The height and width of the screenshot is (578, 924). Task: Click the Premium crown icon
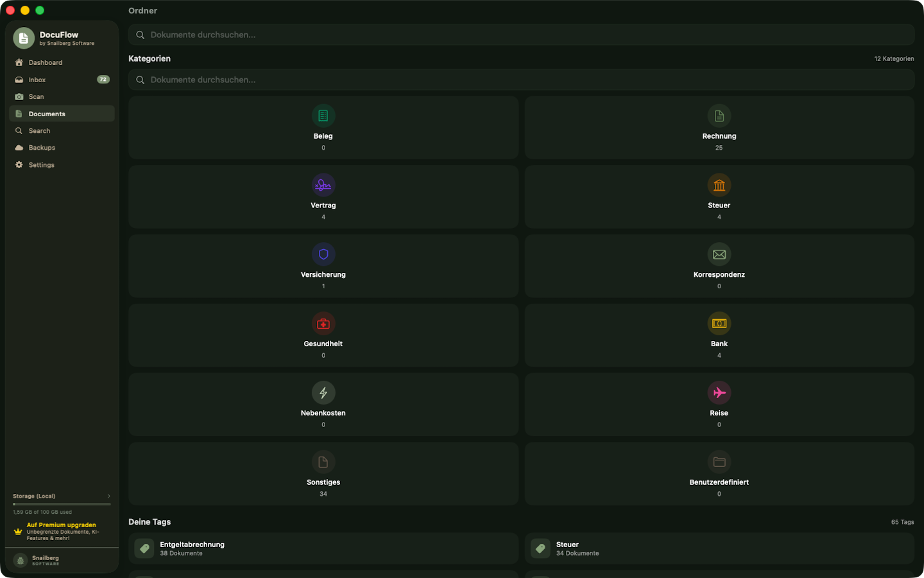click(x=18, y=531)
